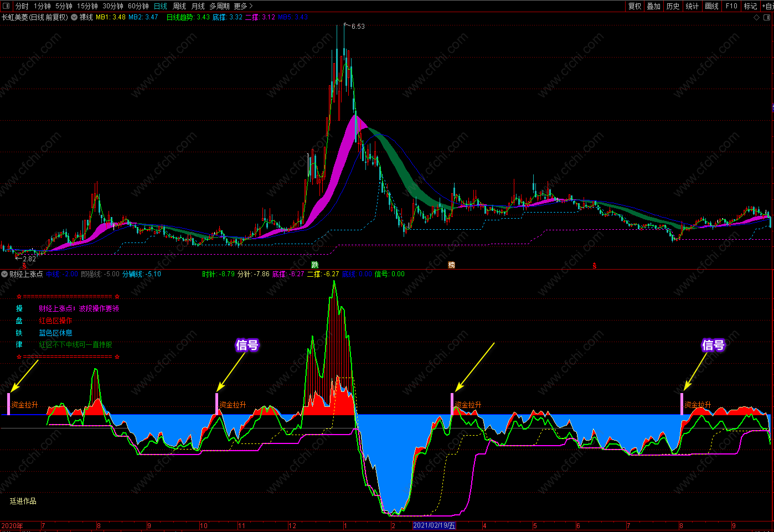
Task: Add stock to watchlist with +自选
Action: [767, 6]
